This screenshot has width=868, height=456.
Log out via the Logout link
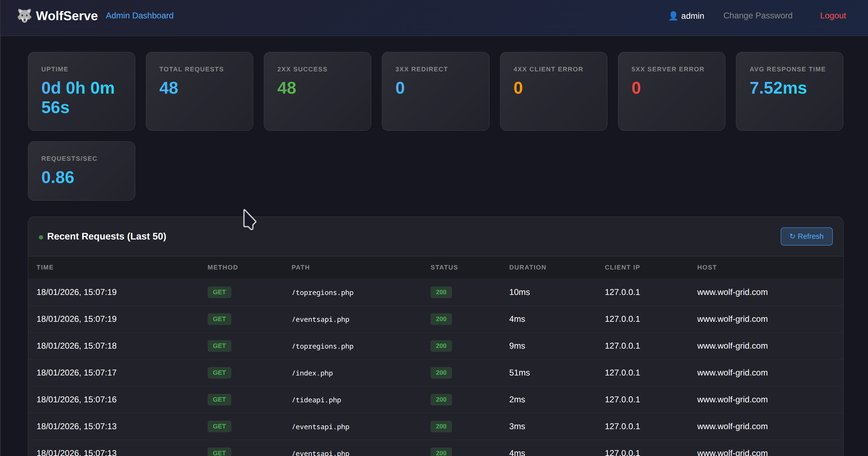pos(833,16)
